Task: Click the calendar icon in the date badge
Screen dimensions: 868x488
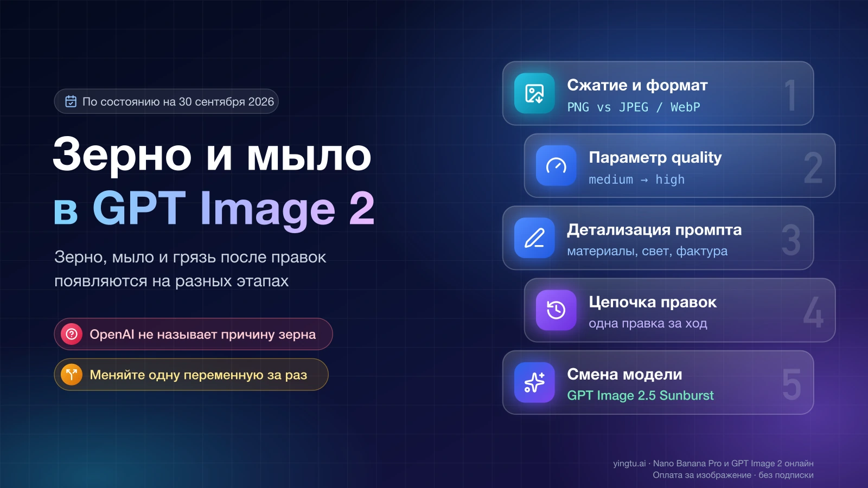Action: (x=71, y=101)
